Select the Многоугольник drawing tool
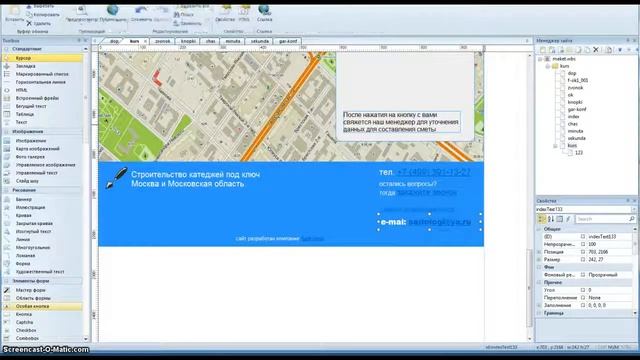 (x=42, y=247)
